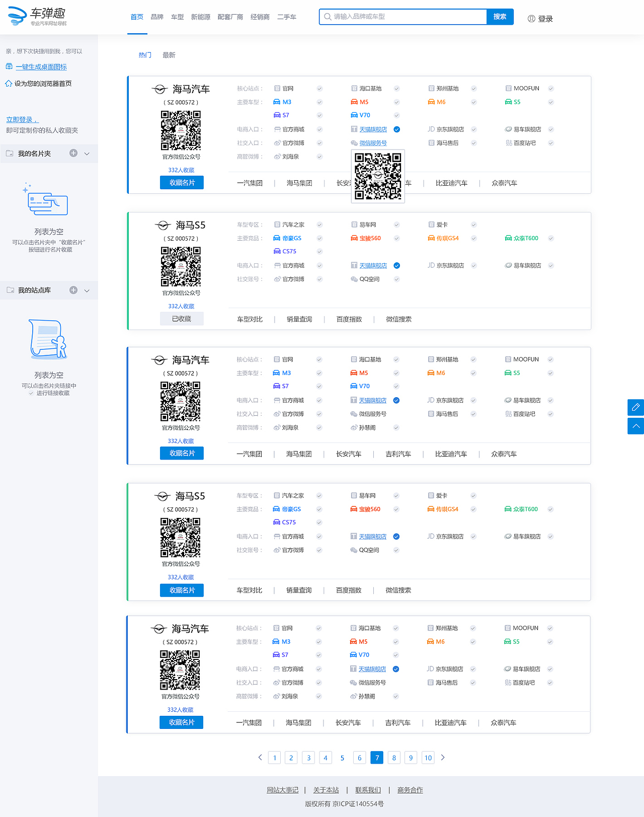Open the 商务合作 footer link
The image size is (644, 817).
410,790
